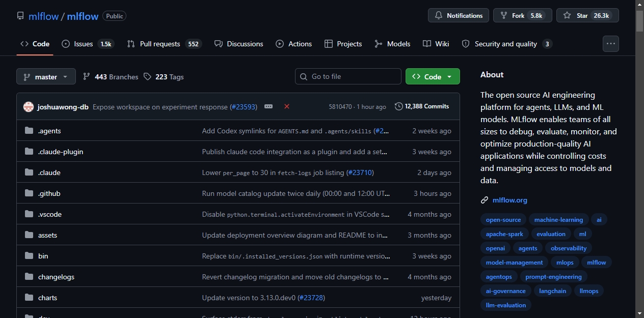The image size is (644, 318).
Task: Select the open-source topic tag
Action: tap(503, 220)
